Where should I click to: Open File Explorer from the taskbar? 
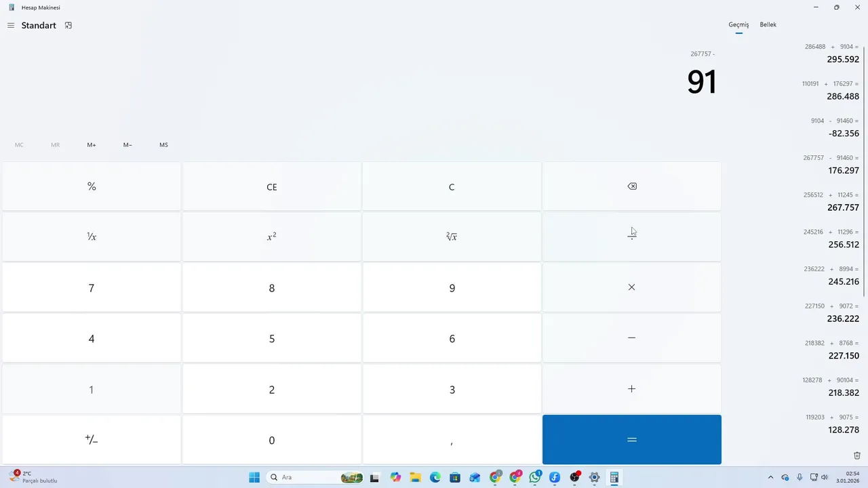pos(415,477)
